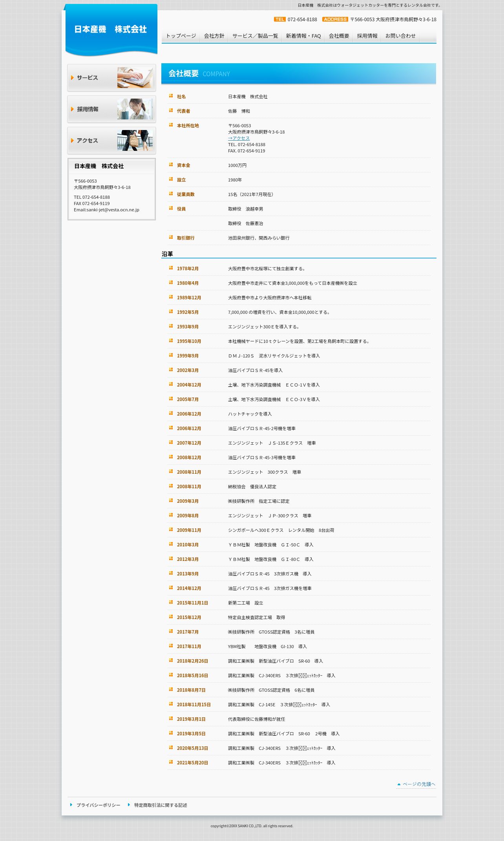This screenshot has height=841, width=504.
Task: Click the bullet icon beside 2010年3月
Action: coord(171,544)
